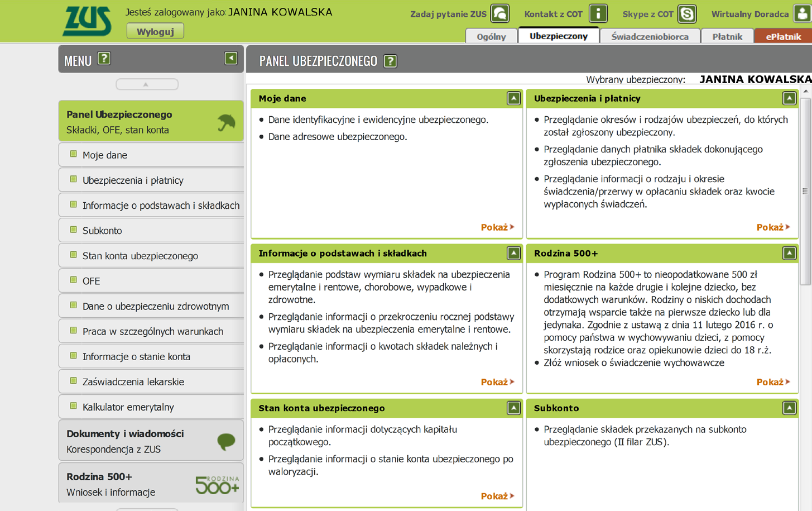Screen dimensions: 812x511
Task: Collapse the Subkonto card
Action: pyautogui.click(x=789, y=408)
